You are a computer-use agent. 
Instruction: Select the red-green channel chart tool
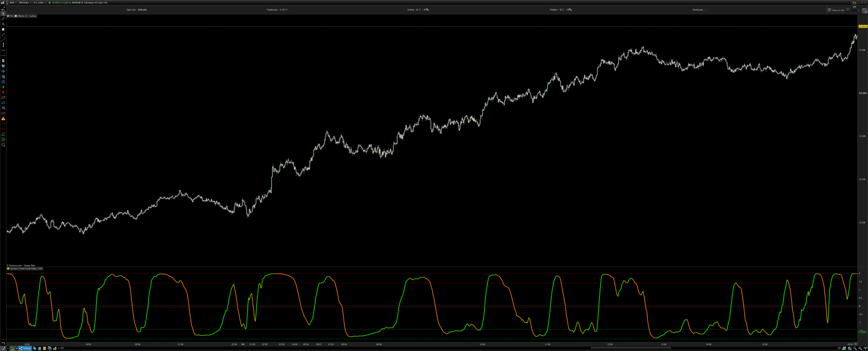click(x=3, y=139)
